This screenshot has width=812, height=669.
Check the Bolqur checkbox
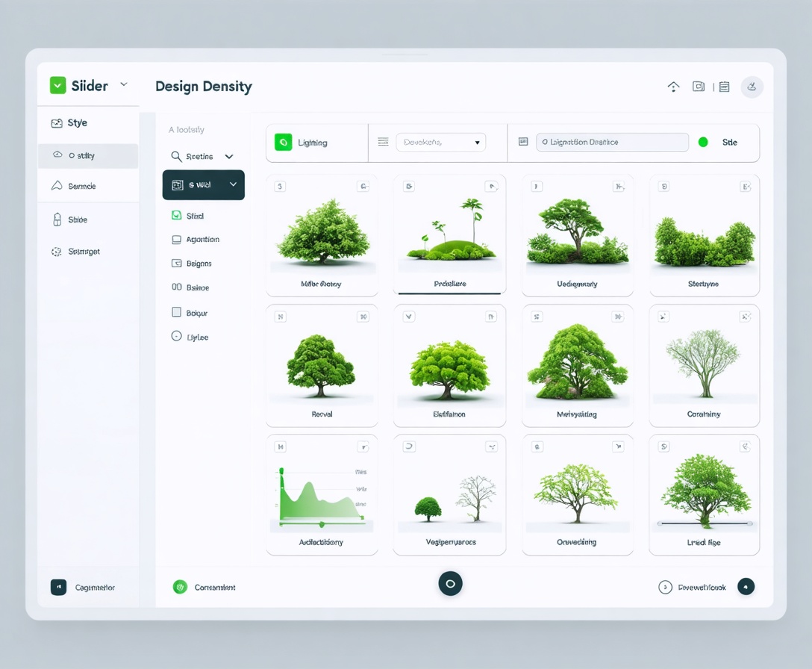[177, 313]
